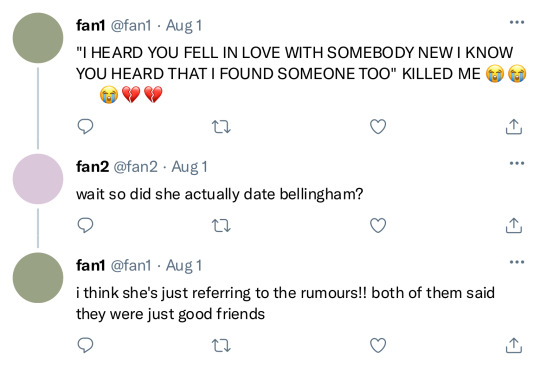
Task: Share fan2's tweet
Action: [514, 225]
